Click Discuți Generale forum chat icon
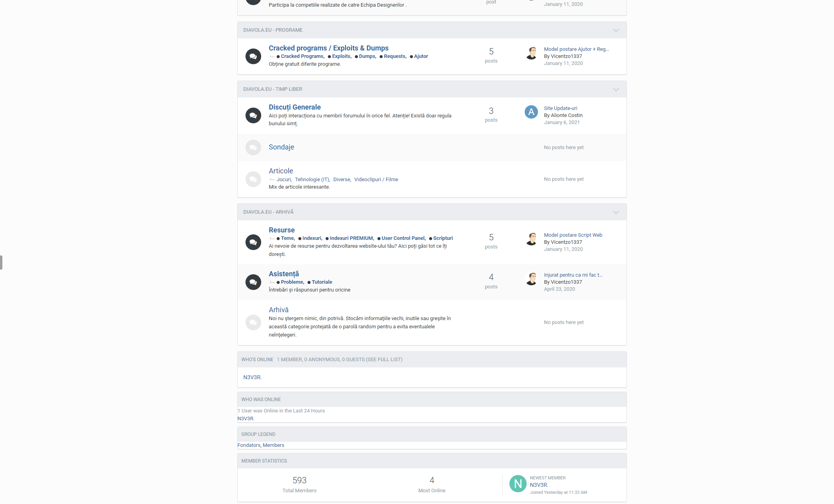This screenshot has width=834, height=504. [x=253, y=115]
